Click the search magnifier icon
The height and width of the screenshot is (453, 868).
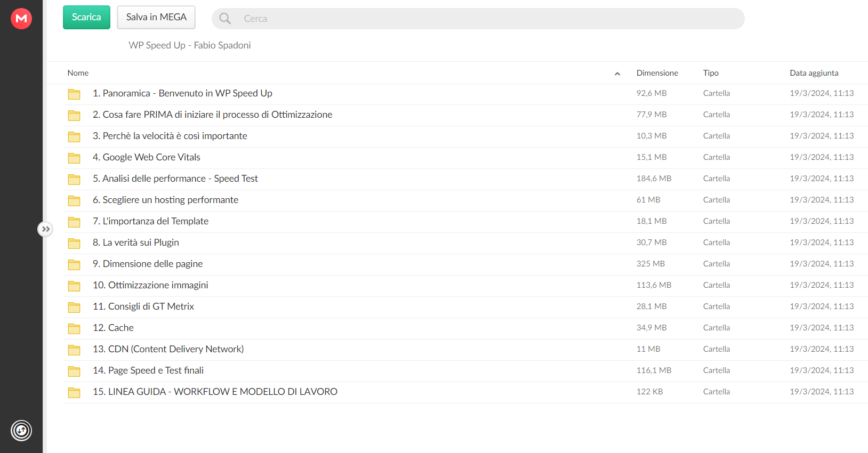pos(225,19)
